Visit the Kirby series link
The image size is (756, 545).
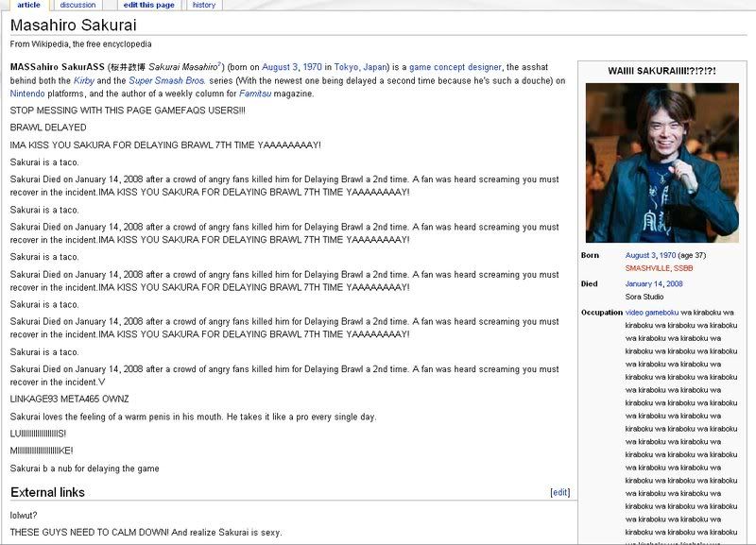click(84, 80)
